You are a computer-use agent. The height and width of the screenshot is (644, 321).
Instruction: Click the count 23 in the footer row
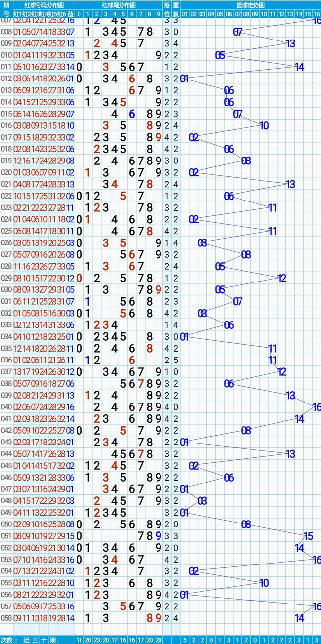coord(97,640)
